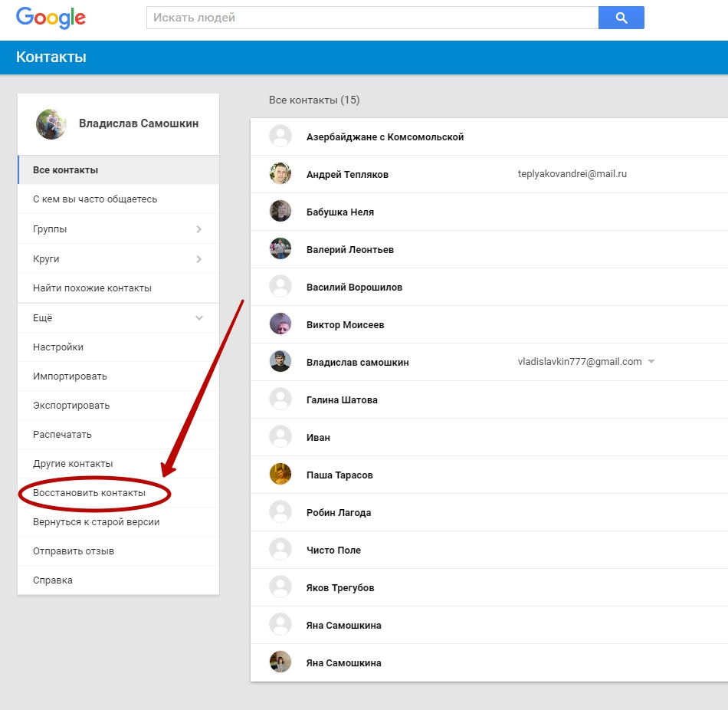Click the Google logo

point(51,18)
